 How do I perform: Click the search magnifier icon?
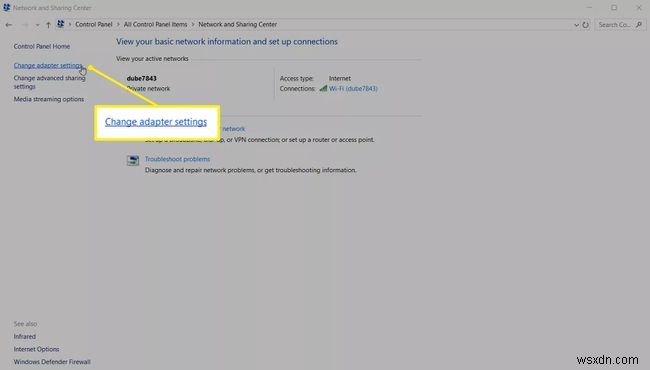click(x=639, y=25)
